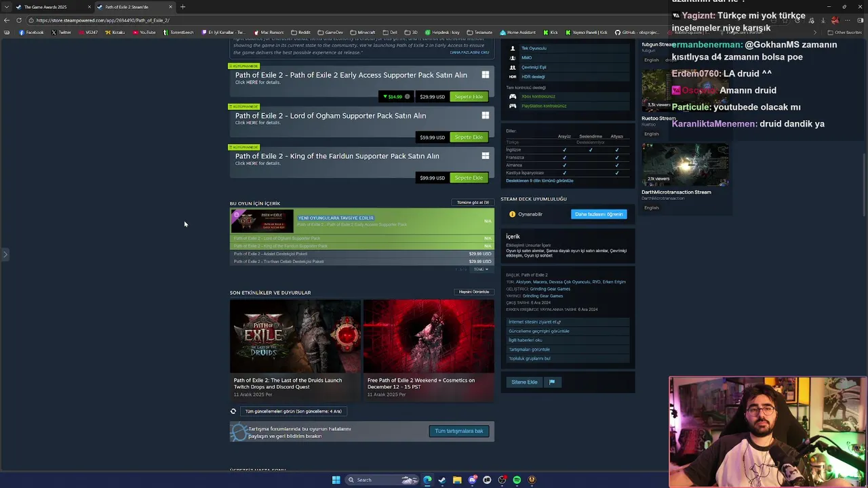Open The Last of the Druids Launch event card

pos(295,350)
